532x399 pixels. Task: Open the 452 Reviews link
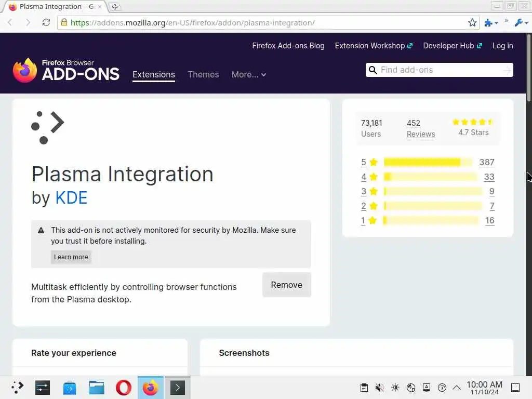point(421,128)
